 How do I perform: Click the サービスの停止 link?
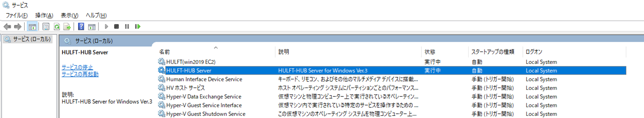point(77,67)
